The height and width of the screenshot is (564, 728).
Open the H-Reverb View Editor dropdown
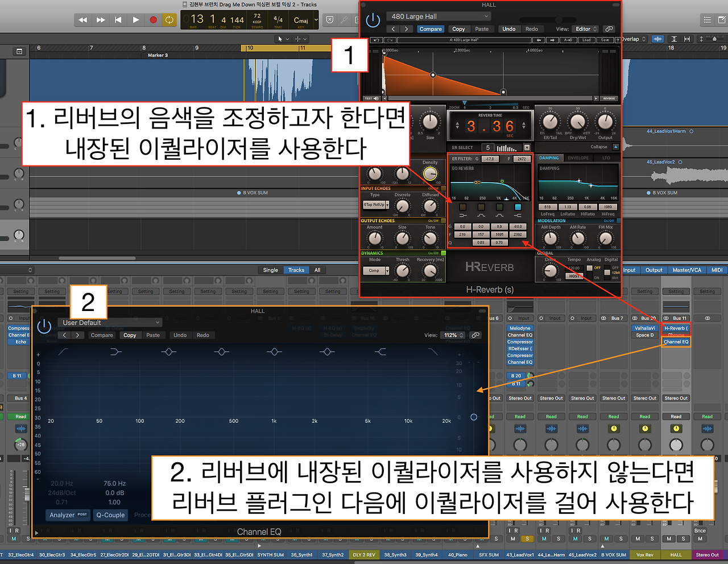point(586,29)
